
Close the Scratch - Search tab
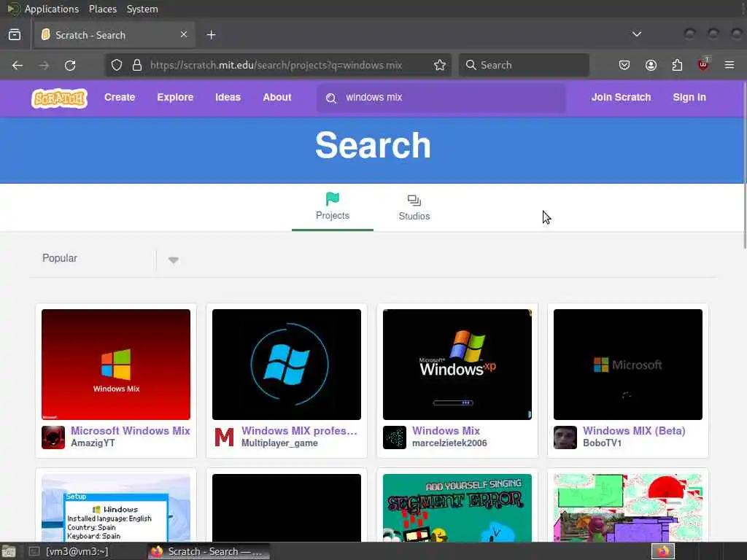183,34
